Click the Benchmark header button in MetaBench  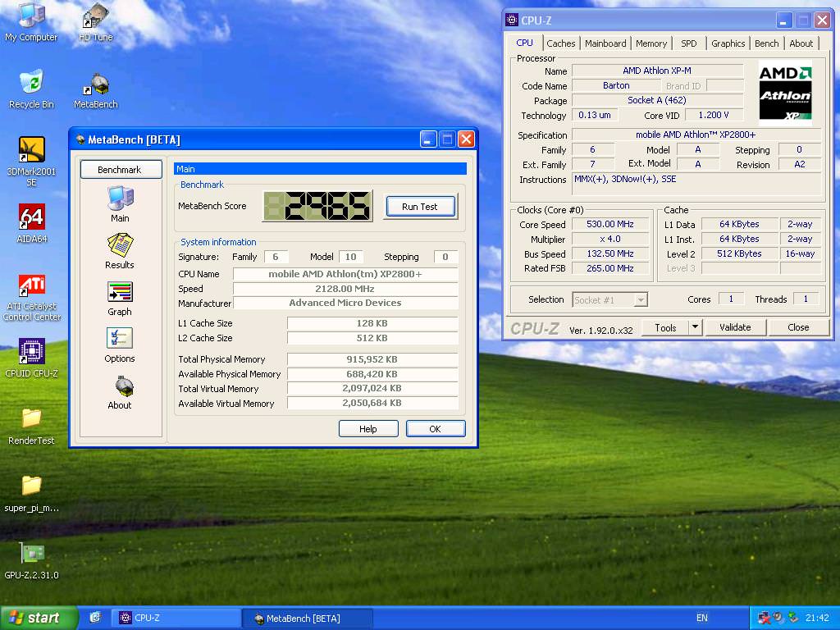121,169
